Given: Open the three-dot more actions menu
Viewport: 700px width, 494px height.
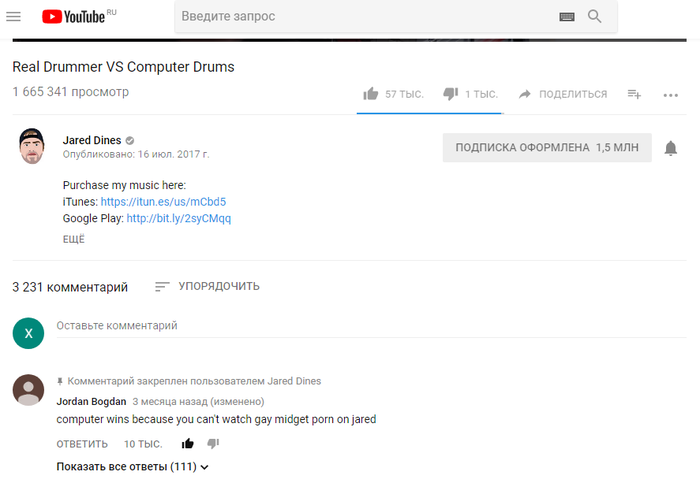Looking at the screenshot, I should coord(671,95).
